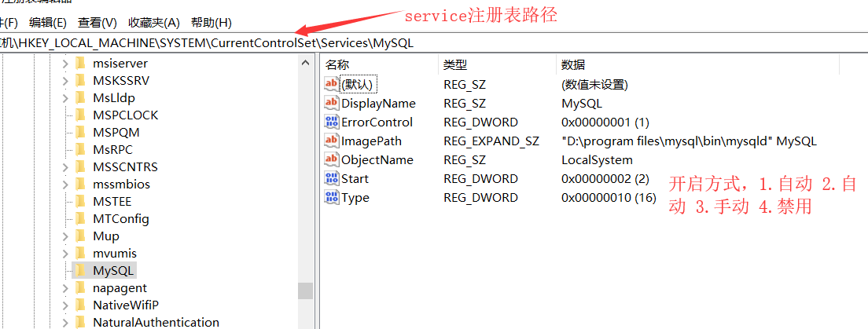Click the napagent folder icon
The height and width of the screenshot is (329, 868).
coord(79,288)
